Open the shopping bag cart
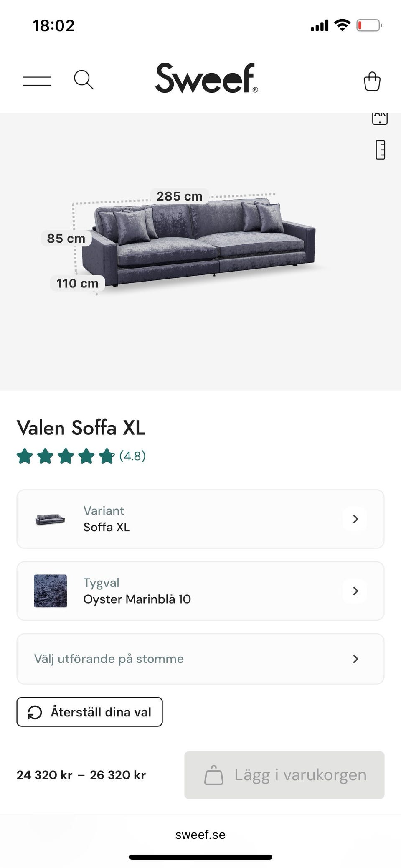The image size is (401, 868). click(372, 81)
